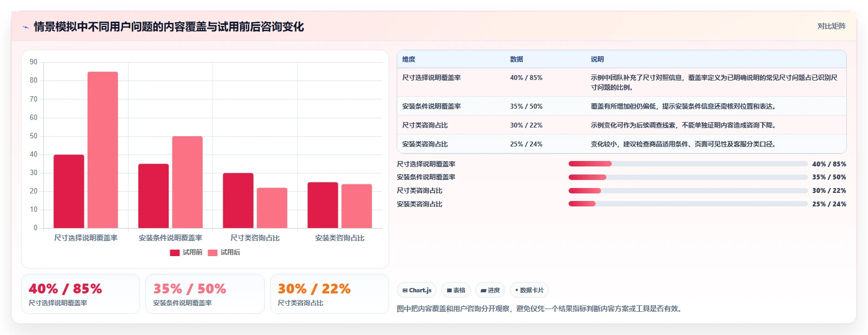The image size is (868, 335).
Task: Click the 维度 table column header
Action: point(409,59)
